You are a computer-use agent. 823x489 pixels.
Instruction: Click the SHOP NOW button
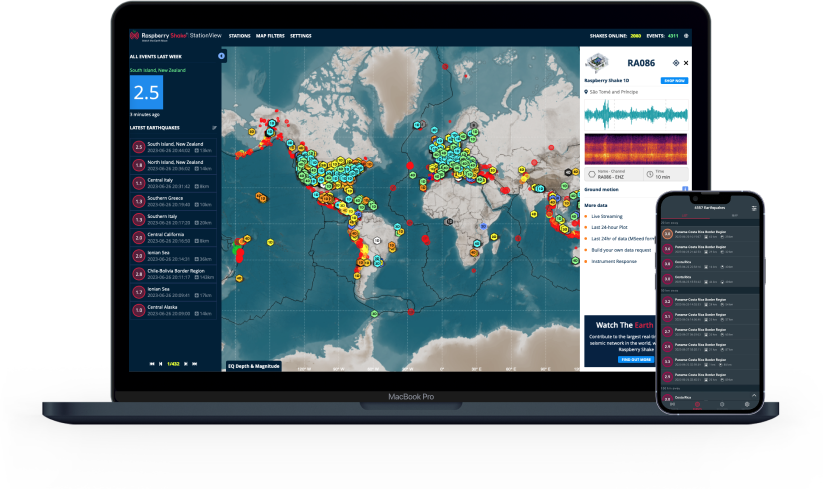tap(674, 81)
